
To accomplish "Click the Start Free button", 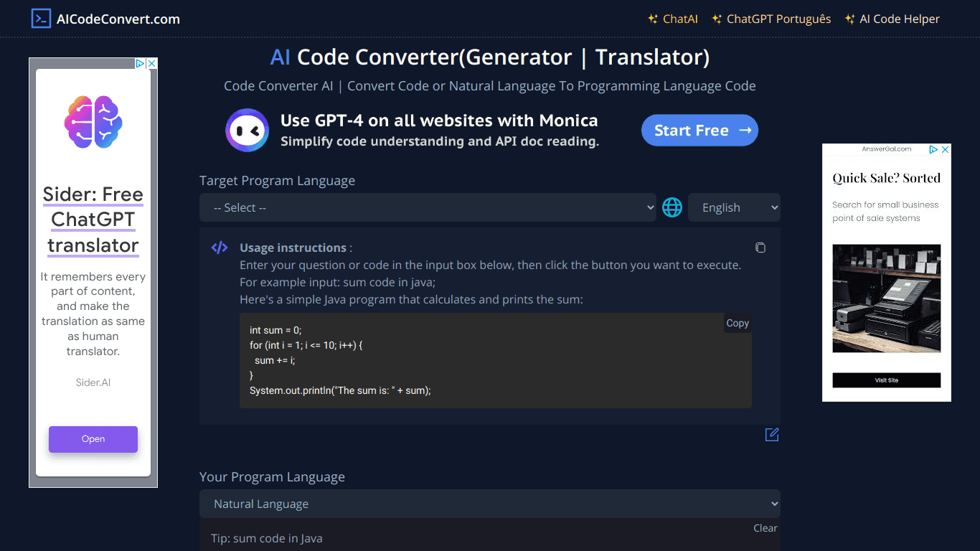I will 699,130.
